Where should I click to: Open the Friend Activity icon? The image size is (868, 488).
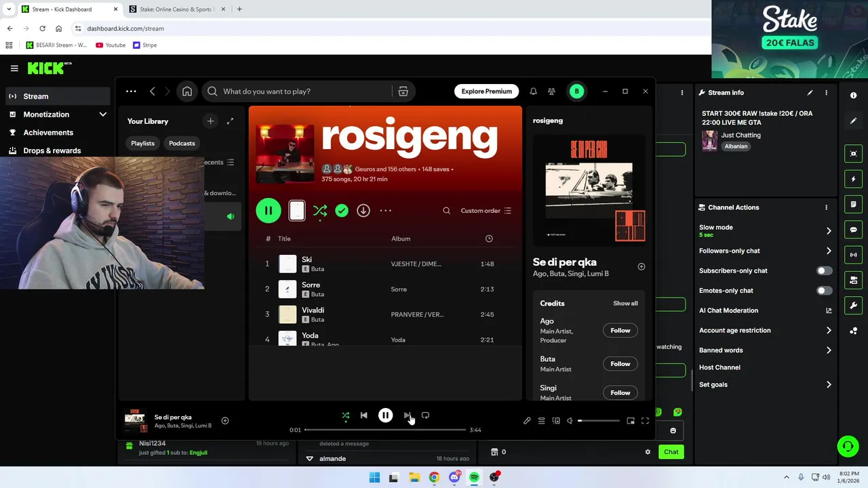click(551, 91)
